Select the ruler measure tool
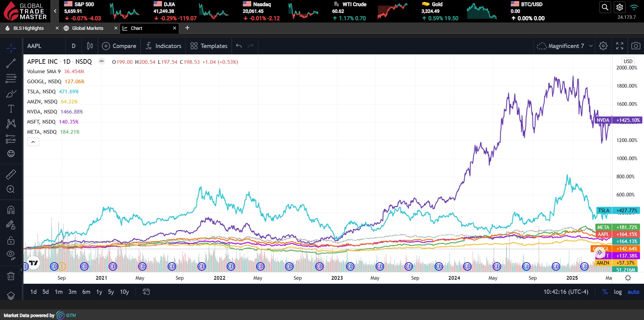 (x=11, y=174)
